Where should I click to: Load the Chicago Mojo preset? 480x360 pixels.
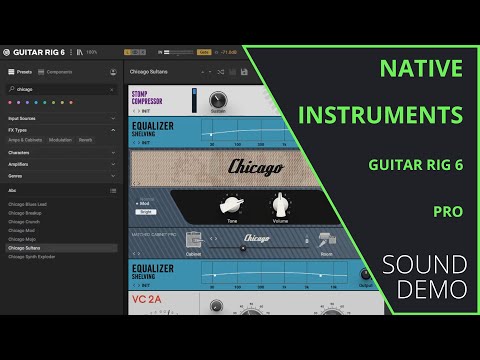(22, 239)
